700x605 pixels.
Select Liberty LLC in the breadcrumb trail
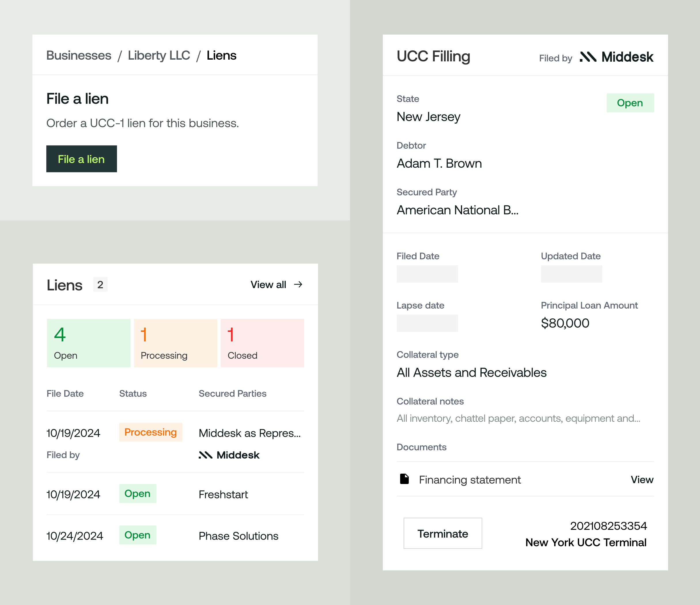click(158, 55)
